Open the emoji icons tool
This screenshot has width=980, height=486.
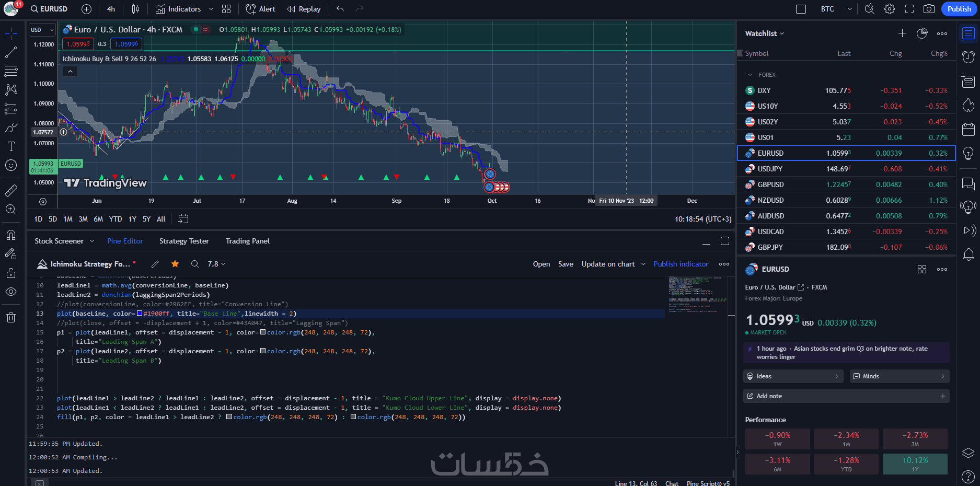11,165
